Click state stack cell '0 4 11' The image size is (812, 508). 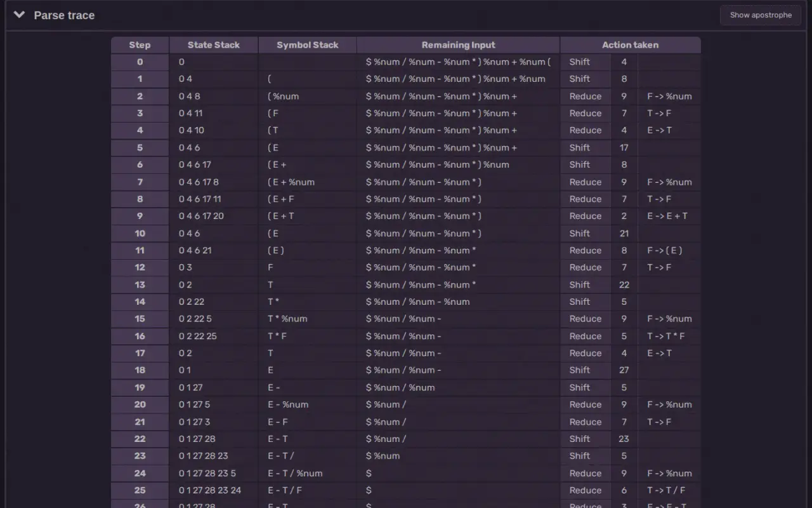coord(214,114)
